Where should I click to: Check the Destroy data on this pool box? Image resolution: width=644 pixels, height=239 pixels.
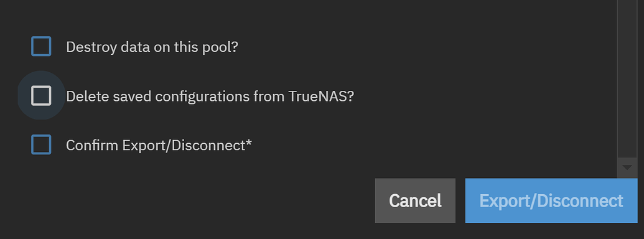point(41,47)
